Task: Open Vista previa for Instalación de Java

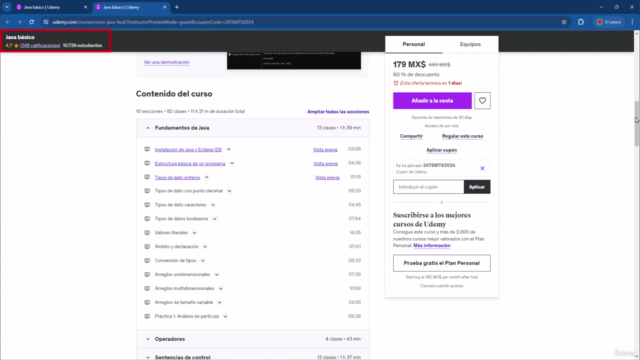Action: click(x=325, y=150)
